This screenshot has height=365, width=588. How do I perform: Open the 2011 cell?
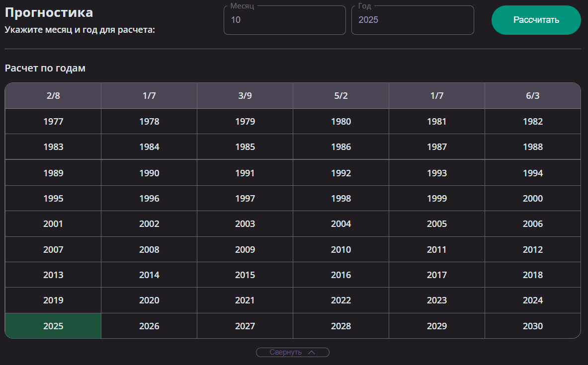[437, 249]
